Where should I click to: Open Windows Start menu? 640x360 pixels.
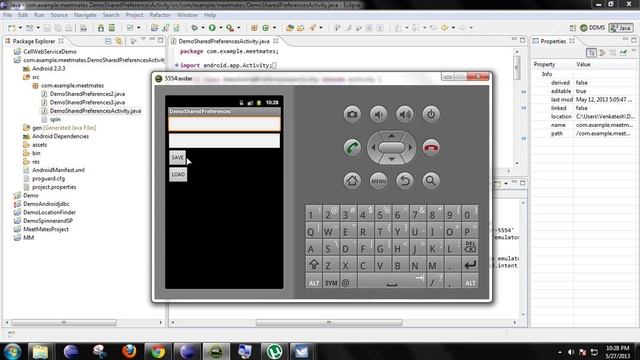point(12,351)
